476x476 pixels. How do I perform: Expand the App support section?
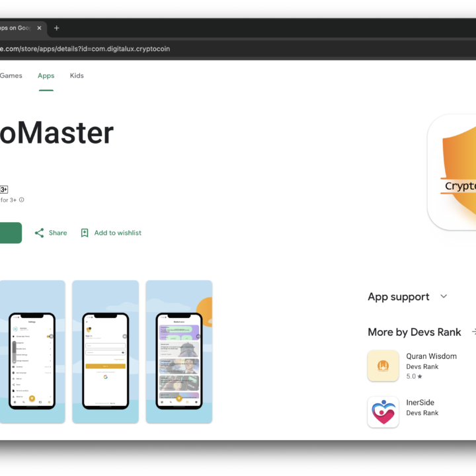click(444, 296)
